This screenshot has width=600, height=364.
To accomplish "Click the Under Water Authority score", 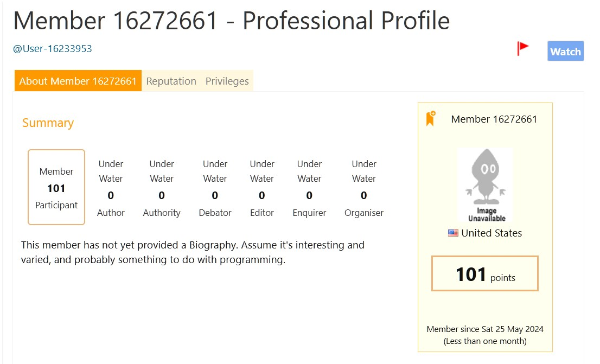I will 162,188.
